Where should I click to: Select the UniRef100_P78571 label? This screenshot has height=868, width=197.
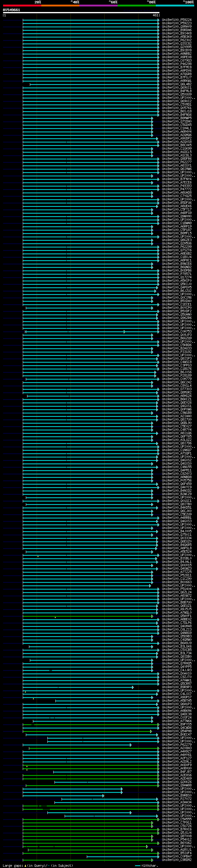tap(177, 274)
